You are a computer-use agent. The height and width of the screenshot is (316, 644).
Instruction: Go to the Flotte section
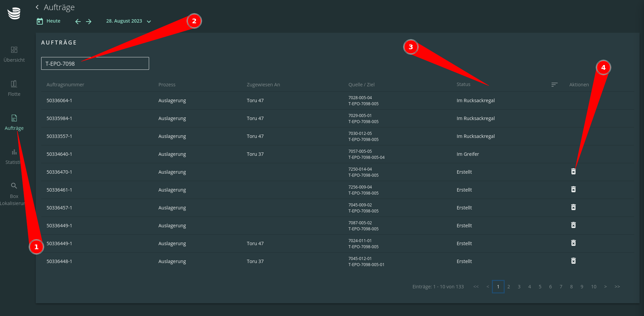(x=14, y=88)
